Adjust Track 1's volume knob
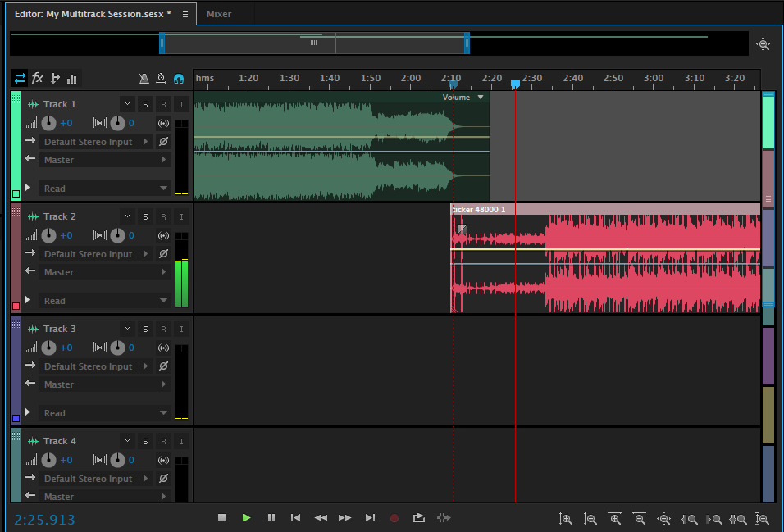 49,123
